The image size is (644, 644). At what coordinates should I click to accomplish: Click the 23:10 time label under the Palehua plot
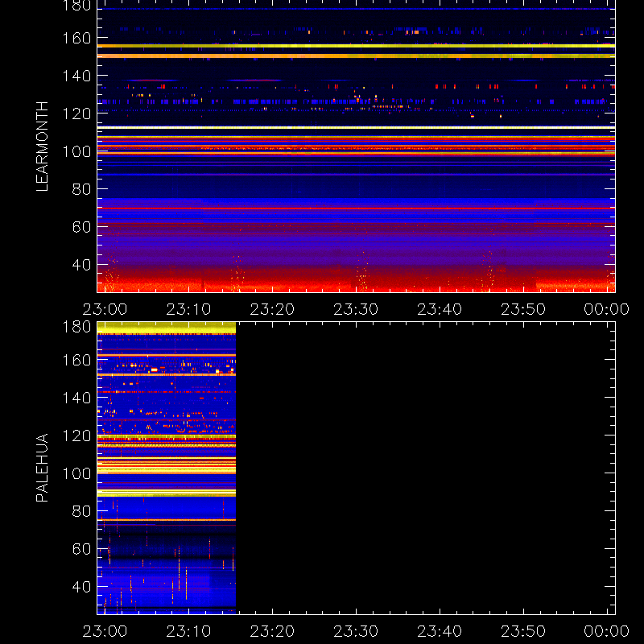point(188,631)
